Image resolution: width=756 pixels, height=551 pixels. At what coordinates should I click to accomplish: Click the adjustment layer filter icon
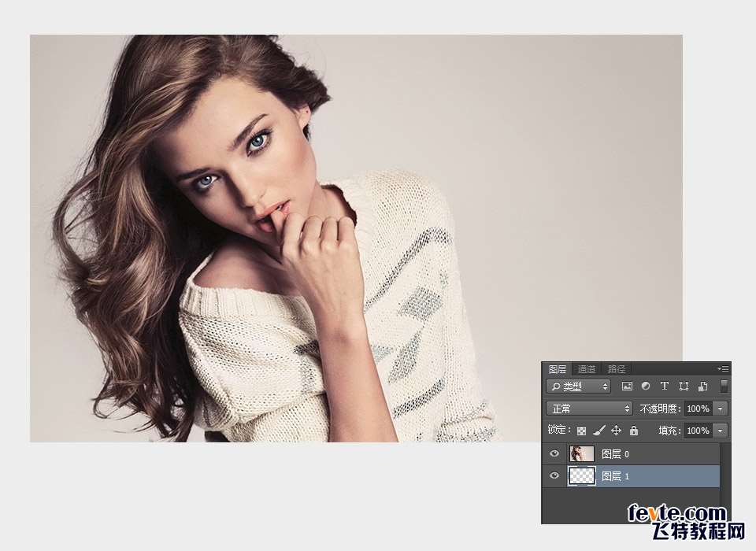tap(646, 386)
